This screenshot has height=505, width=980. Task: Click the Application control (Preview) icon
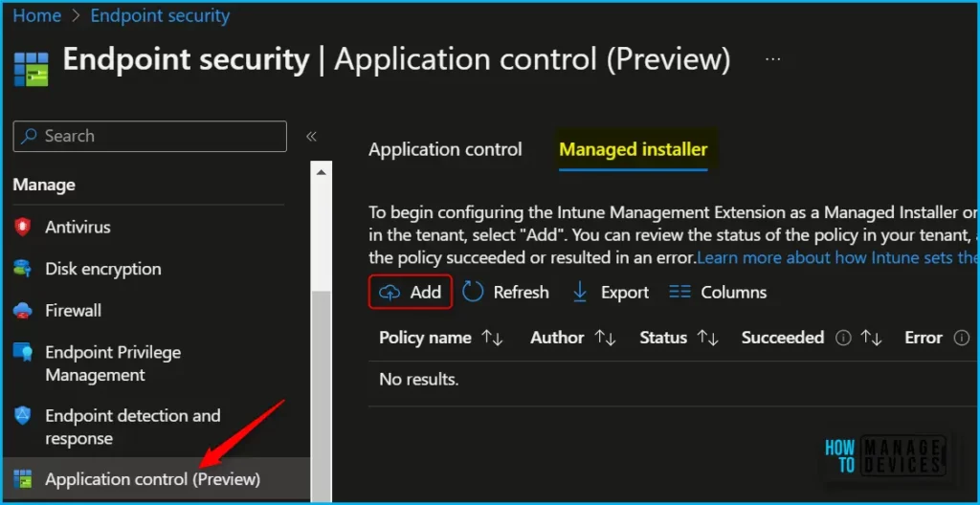point(23,479)
